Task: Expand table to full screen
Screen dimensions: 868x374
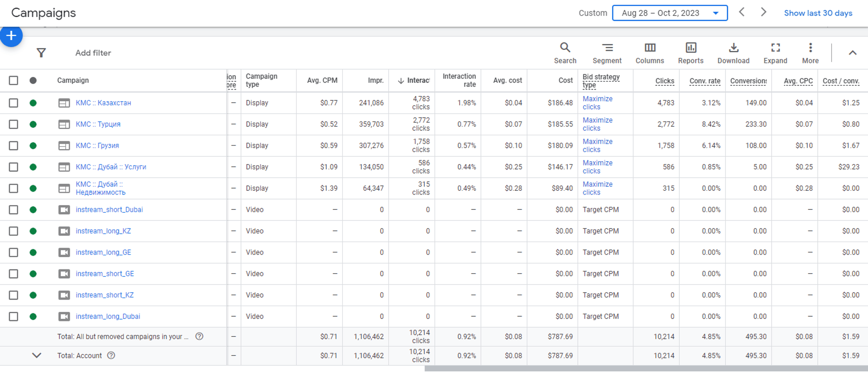Action: 775,53
